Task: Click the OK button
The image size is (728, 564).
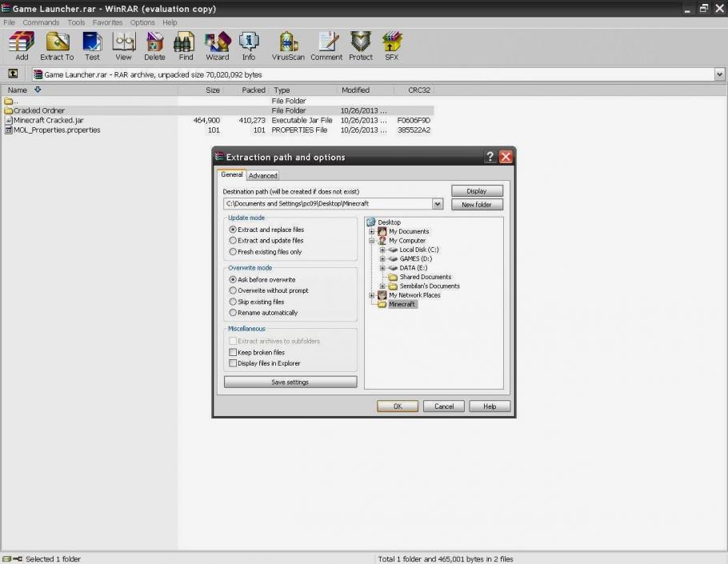Action: (398, 406)
